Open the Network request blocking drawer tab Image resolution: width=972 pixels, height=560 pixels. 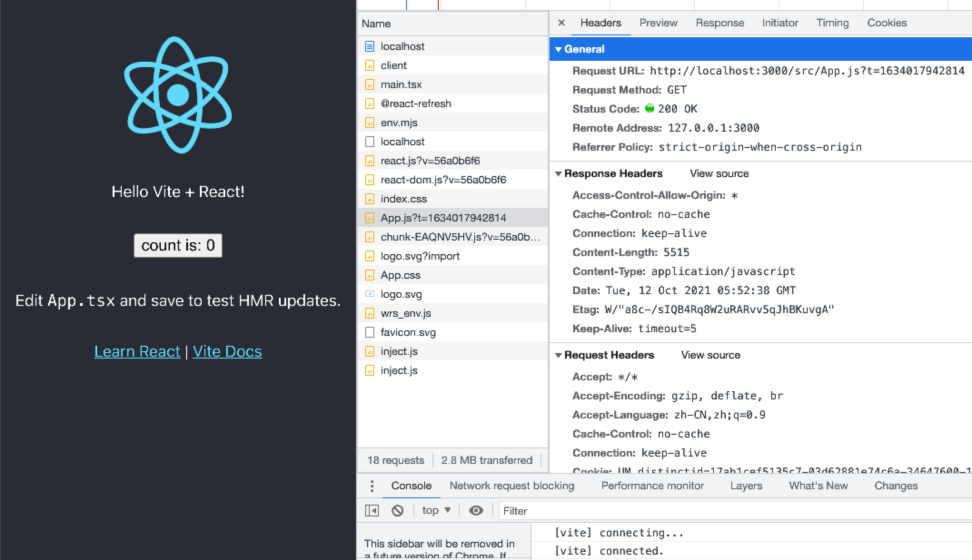click(512, 486)
